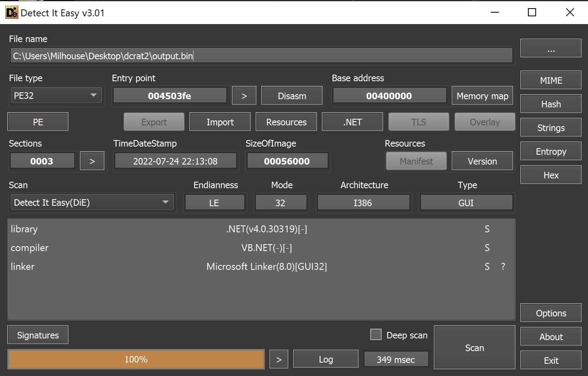Image resolution: width=588 pixels, height=376 pixels.
Task: Open the Hex viewer
Action: [x=550, y=175]
